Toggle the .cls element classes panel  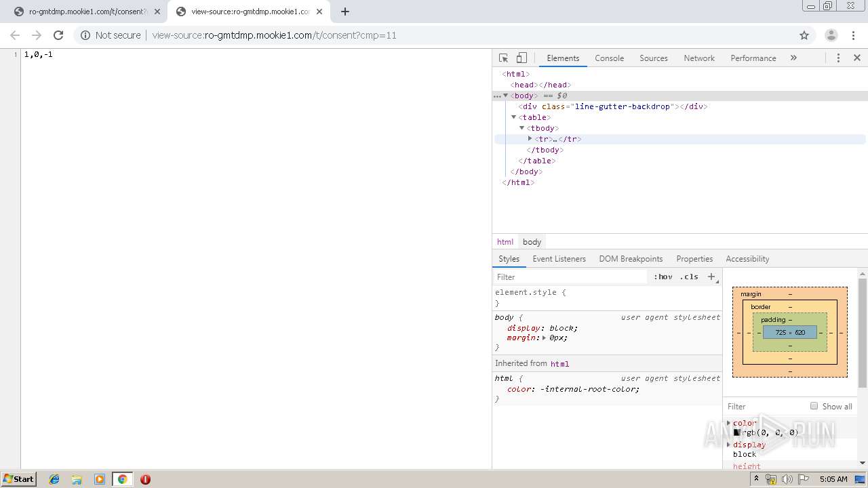689,277
